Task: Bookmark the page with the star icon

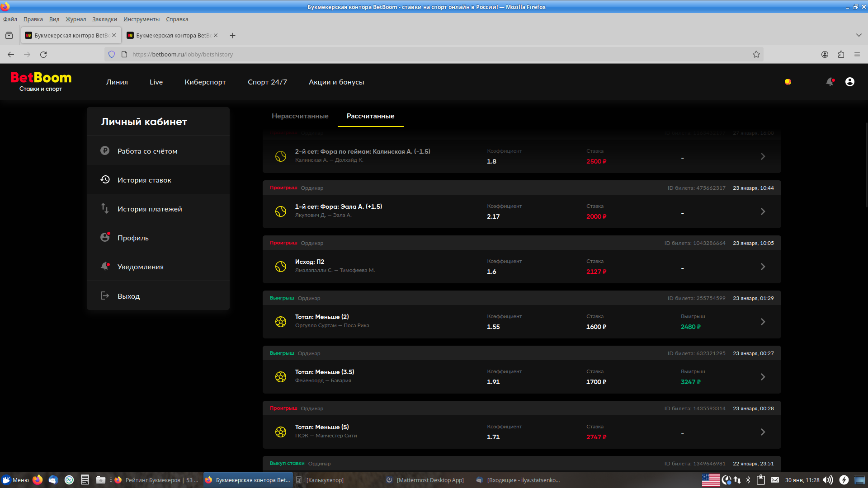Action: 756,54
